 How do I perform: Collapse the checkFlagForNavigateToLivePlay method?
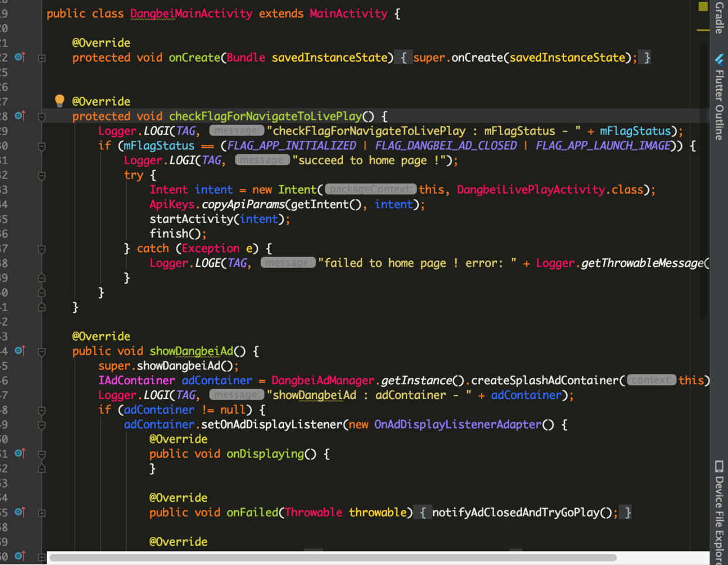click(x=42, y=117)
